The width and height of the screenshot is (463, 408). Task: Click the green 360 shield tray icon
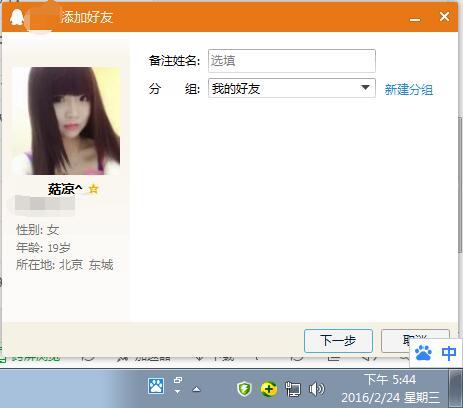tap(244, 389)
